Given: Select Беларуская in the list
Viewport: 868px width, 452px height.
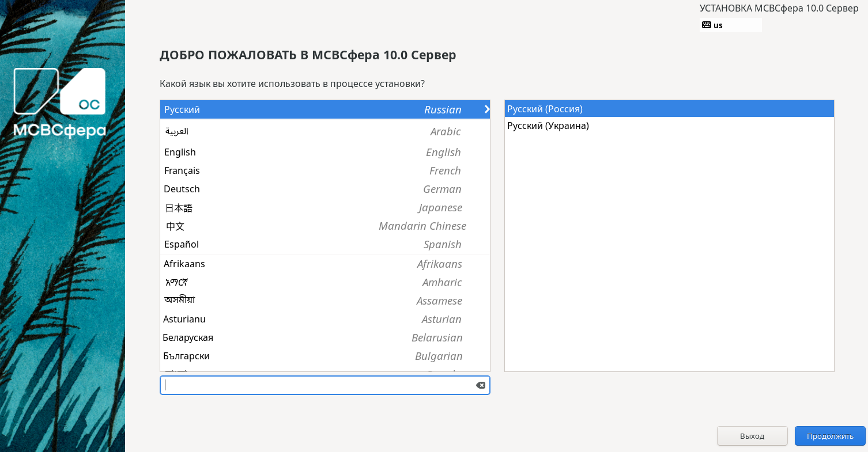Looking at the screenshot, I should (325, 337).
